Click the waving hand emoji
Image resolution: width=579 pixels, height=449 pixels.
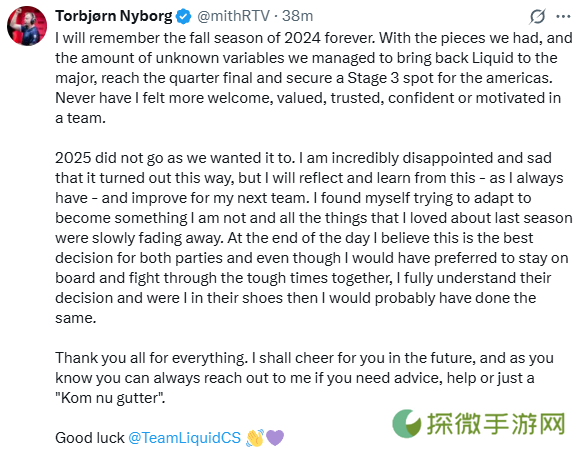tap(255, 438)
